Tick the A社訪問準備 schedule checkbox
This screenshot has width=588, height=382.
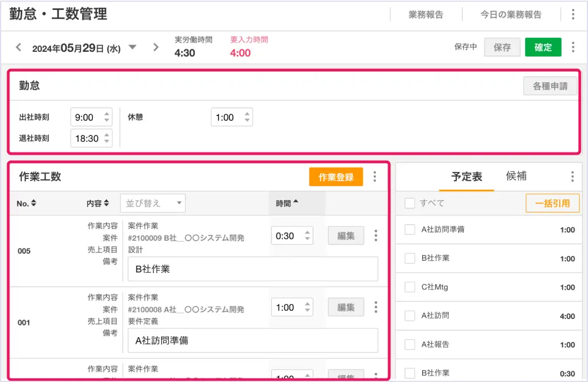coord(410,230)
